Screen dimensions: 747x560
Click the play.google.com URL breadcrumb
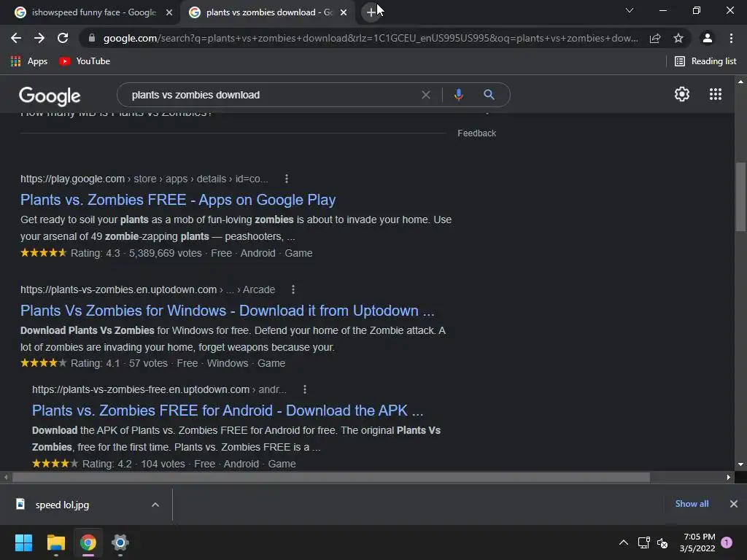(x=144, y=179)
